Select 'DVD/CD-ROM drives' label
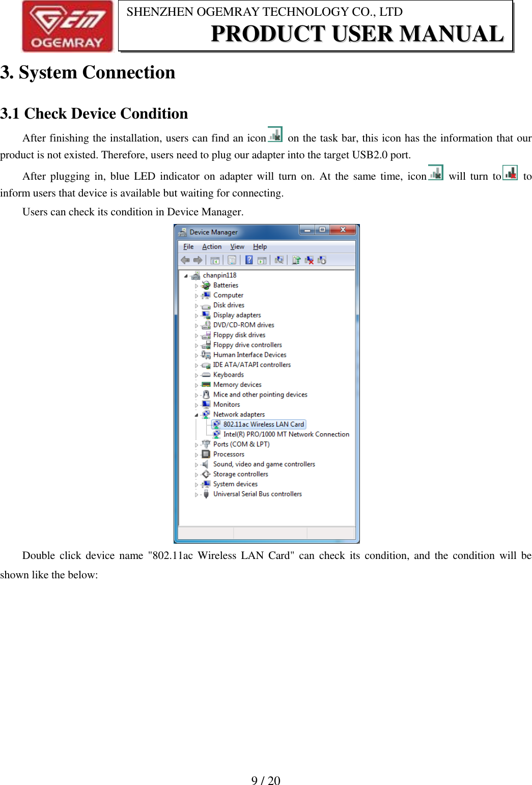Screen dimensions: 532x785 pos(244,325)
